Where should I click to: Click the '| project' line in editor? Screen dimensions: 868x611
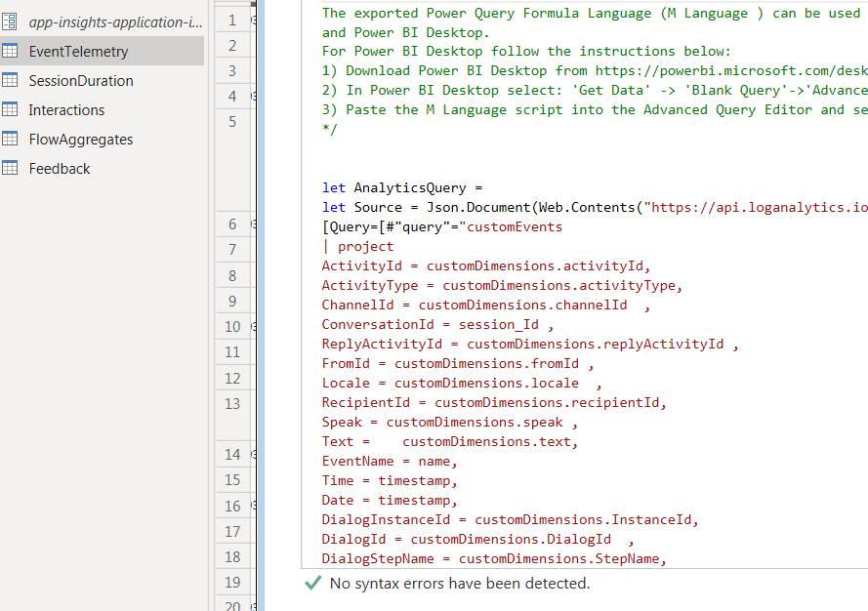pyautogui.click(x=358, y=246)
